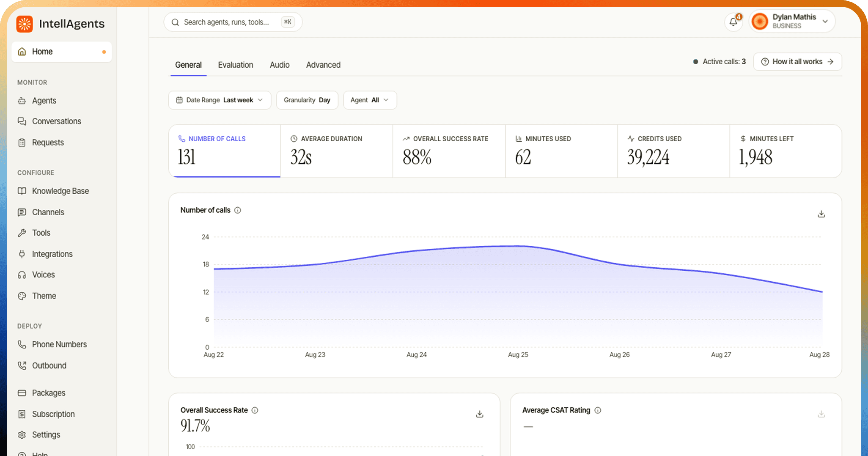This screenshot has width=868, height=456.
Task: Click the Tools wrench icon
Action: coord(22,233)
